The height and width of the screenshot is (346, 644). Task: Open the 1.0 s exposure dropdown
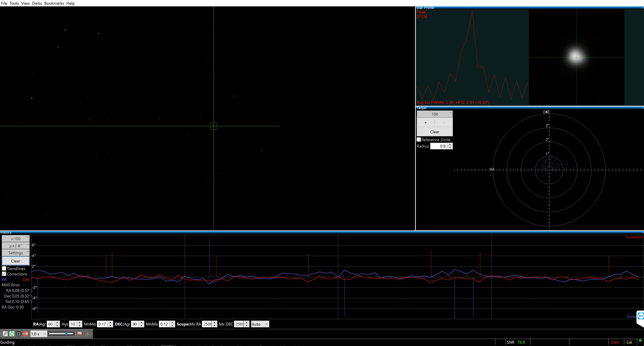click(38, 334)
